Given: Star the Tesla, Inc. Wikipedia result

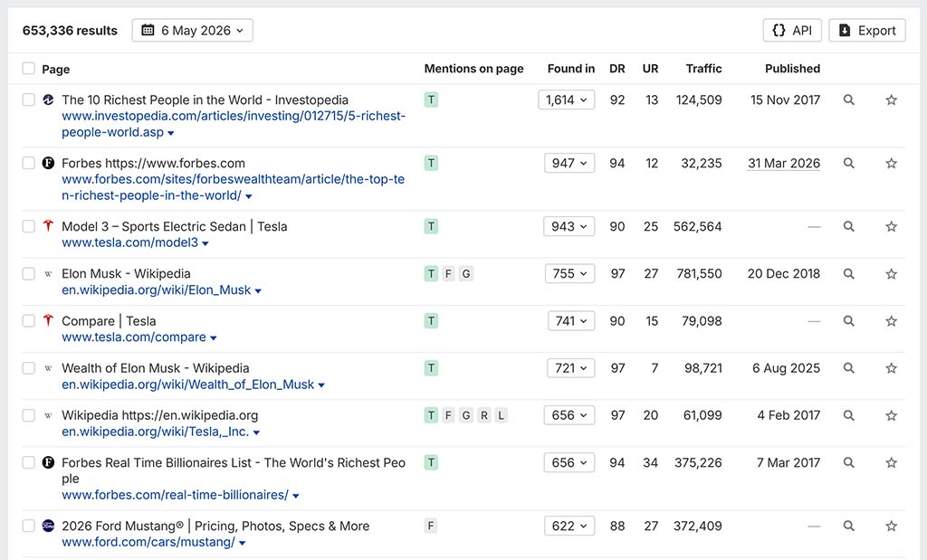Looking at the screenshot, I should click(x=891, y=415).
